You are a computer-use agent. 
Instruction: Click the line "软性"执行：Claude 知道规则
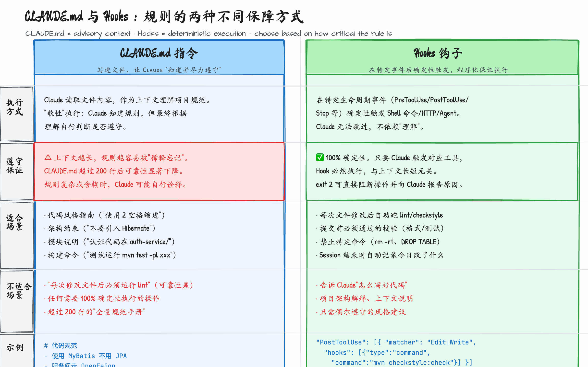click(x=116, y=113)
